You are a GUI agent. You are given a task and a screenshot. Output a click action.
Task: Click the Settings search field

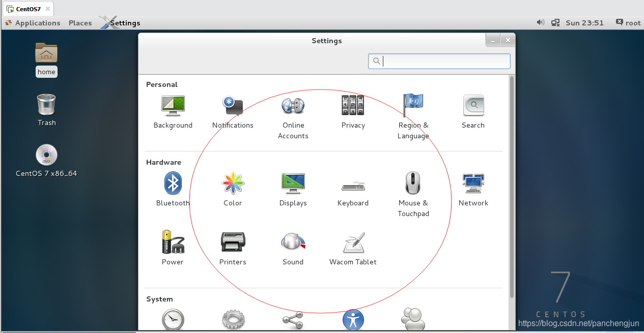439,61
